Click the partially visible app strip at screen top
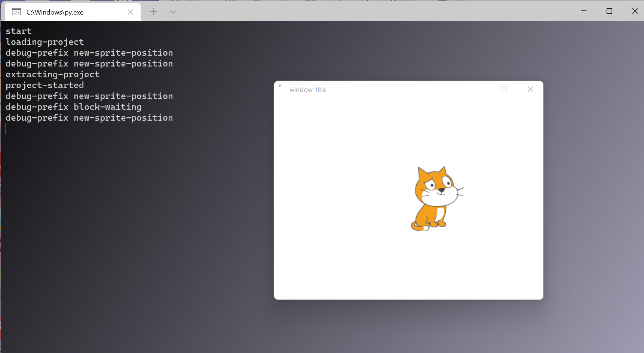The width and height of the screenshot is (644, 353). click(322, 1)
